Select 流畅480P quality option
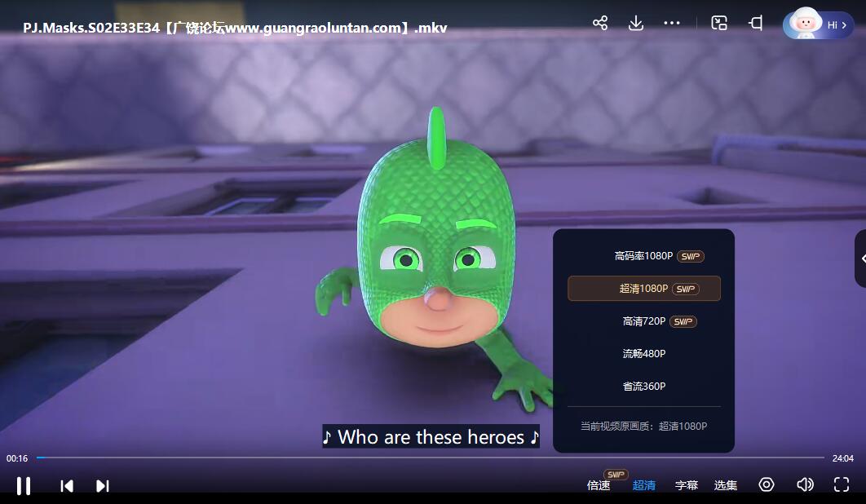Viewport: 866px width, 504px height. coord(644,354)
